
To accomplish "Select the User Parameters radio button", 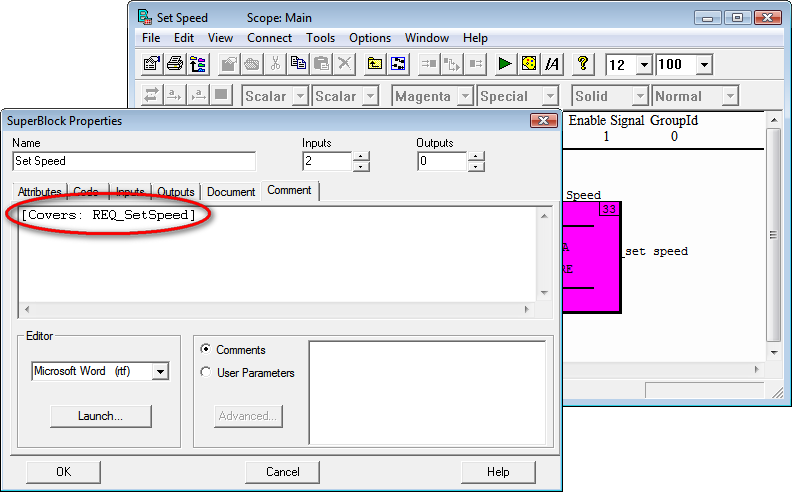I will [x=207, y=373].
